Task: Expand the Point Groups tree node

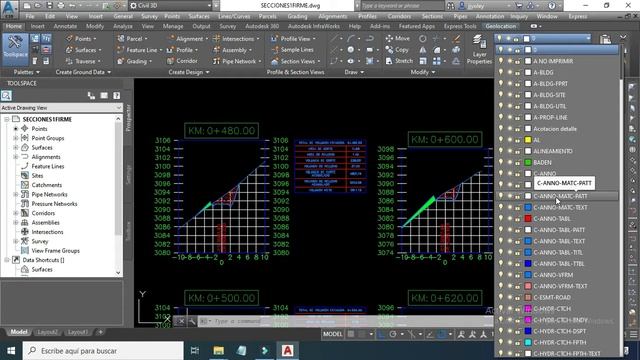Action: click(x=16, y=138)
